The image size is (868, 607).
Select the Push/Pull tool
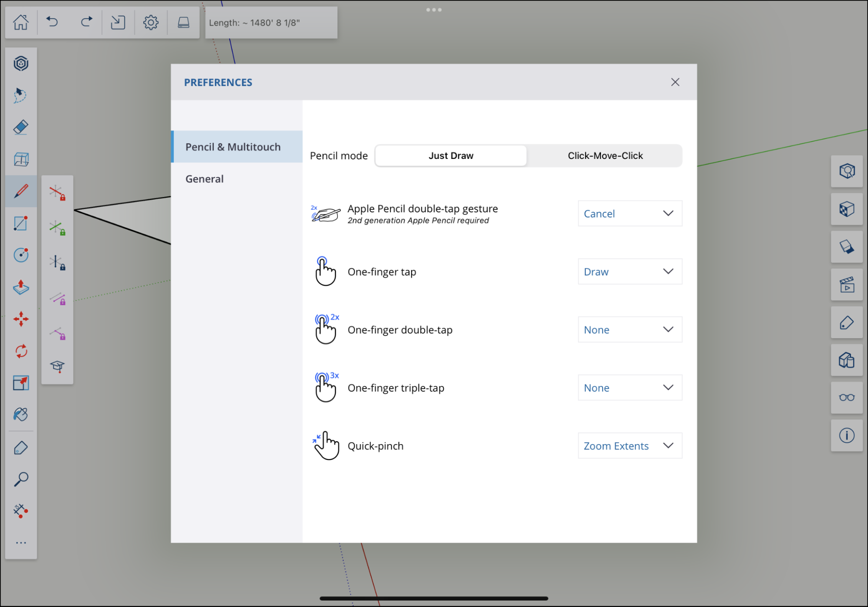[21, 287]
